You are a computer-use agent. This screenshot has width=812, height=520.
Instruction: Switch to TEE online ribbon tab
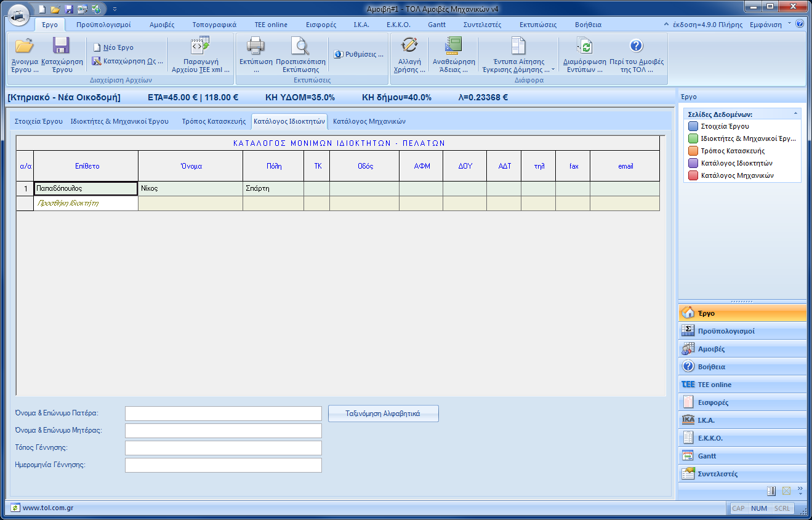[x=271, y=25]
